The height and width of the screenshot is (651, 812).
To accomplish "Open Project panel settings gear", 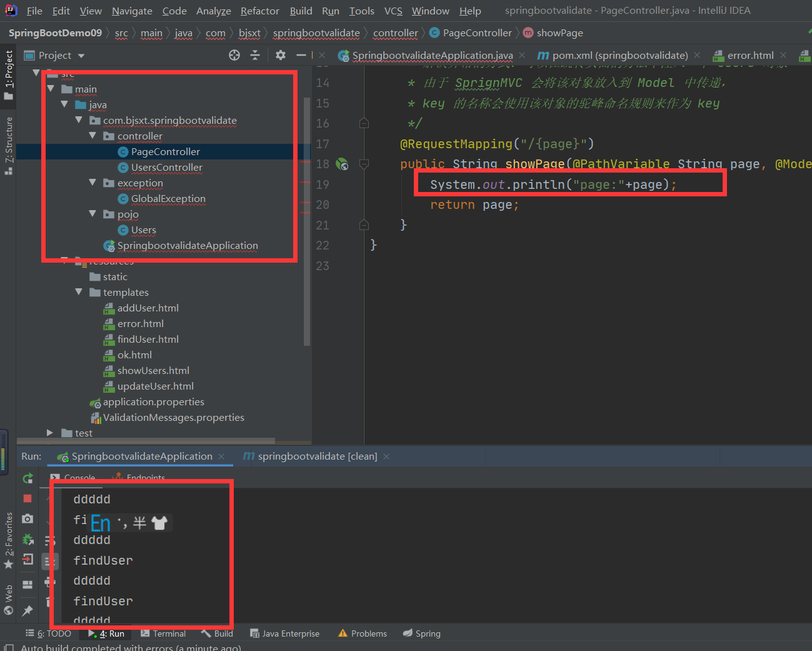I will pos(281,55).
